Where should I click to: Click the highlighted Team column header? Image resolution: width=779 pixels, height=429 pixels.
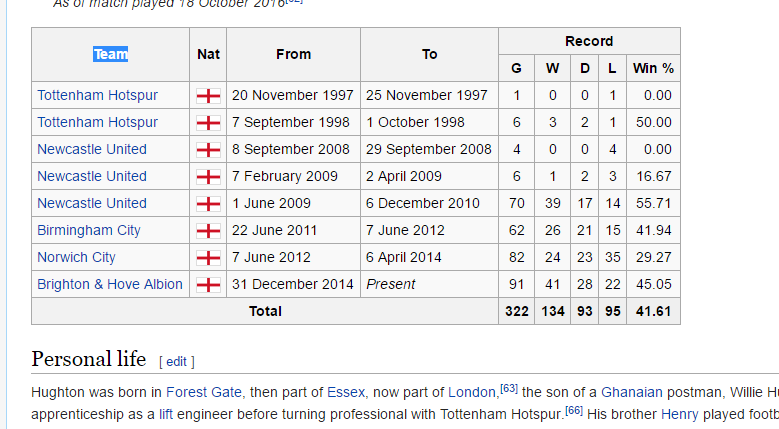(110, 54)
